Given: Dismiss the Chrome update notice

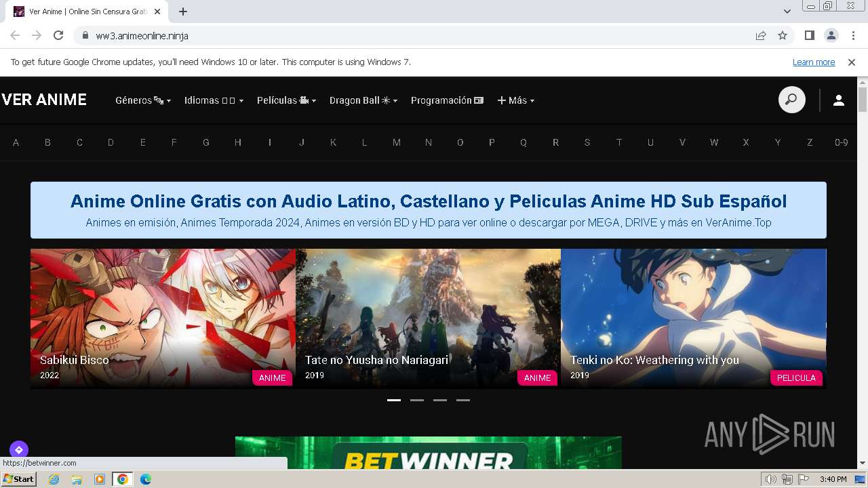Looking at the screenshot, I should click(852, 62).
